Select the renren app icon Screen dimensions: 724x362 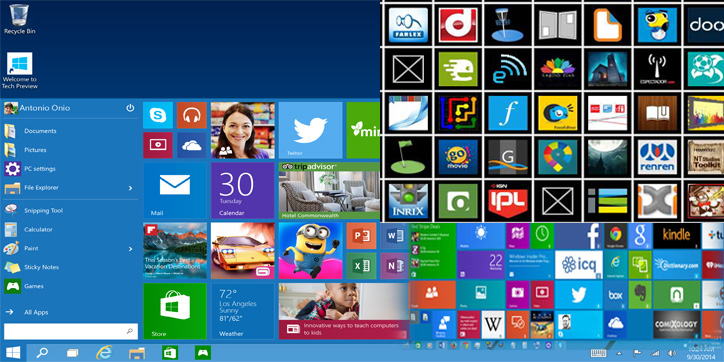[657, 157]
